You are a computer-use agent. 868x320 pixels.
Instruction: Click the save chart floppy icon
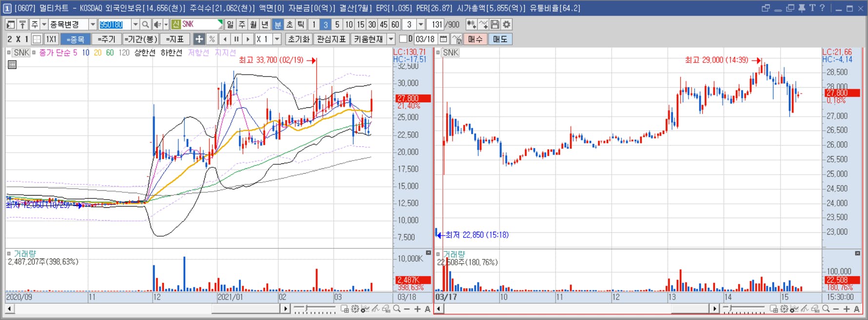495,24
